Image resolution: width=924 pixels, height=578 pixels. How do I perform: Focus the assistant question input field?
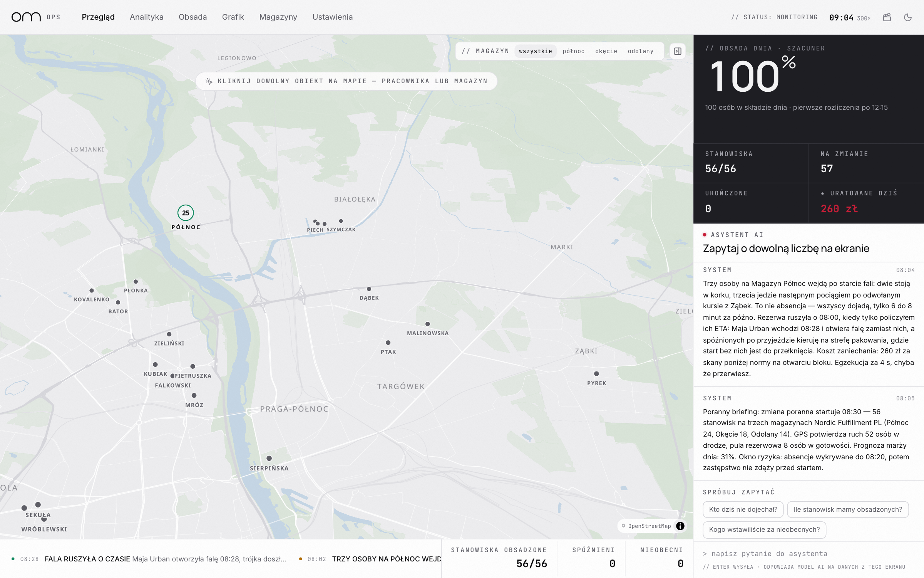tap(808, 554)
